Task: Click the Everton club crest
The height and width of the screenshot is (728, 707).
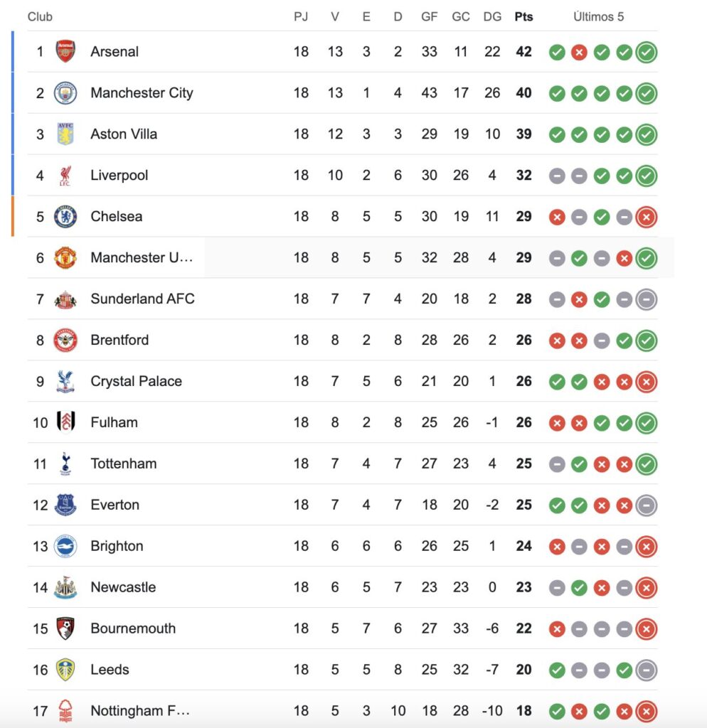Action: click(x=65, y=505)
